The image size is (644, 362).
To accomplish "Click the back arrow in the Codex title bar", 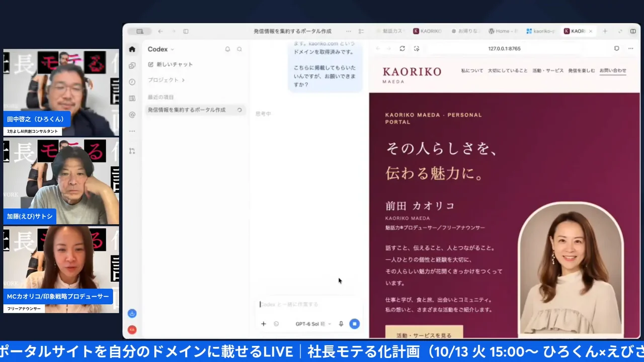I will (160, 31).
